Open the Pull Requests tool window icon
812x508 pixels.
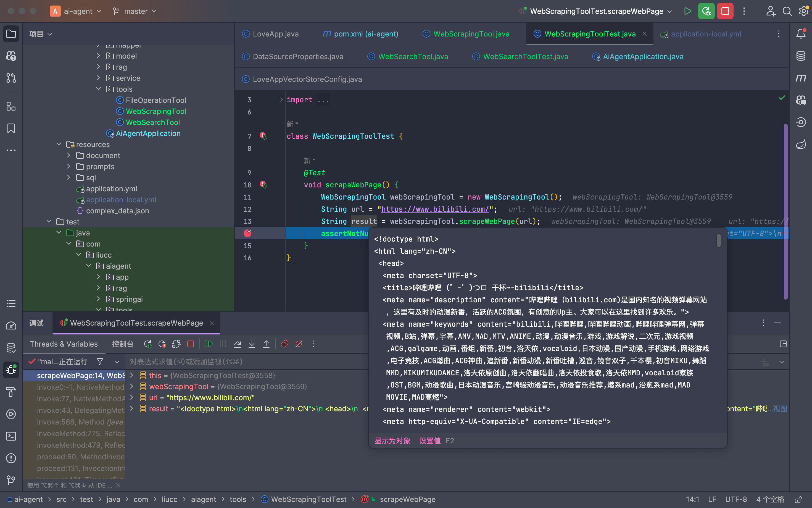tap(11, 78)
